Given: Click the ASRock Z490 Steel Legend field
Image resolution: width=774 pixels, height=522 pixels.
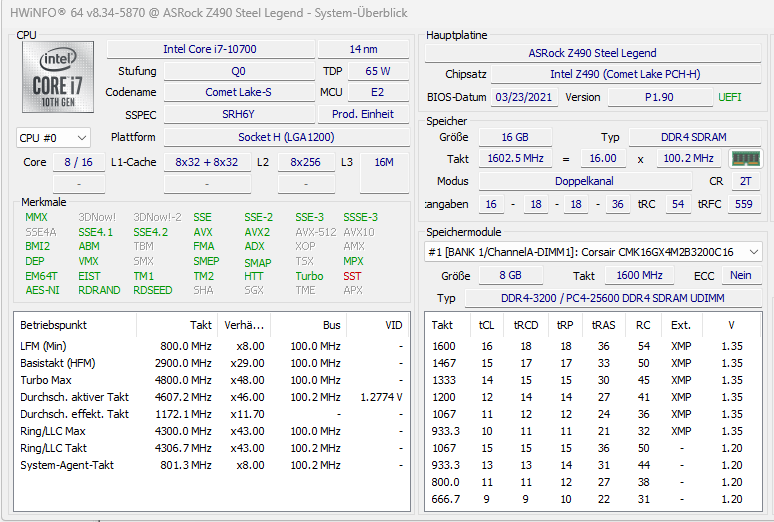Looking at the screenshot, I should [x=592, y=53].
